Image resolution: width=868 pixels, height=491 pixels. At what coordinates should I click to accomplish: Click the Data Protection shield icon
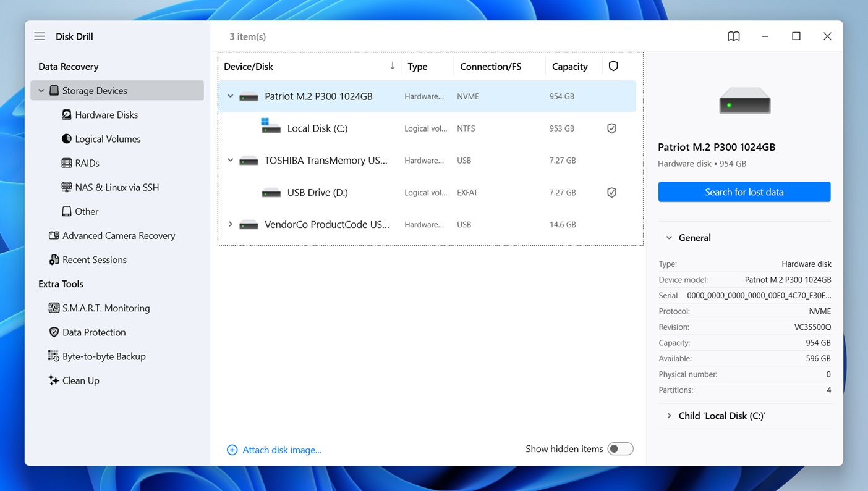tap(54, 332)
